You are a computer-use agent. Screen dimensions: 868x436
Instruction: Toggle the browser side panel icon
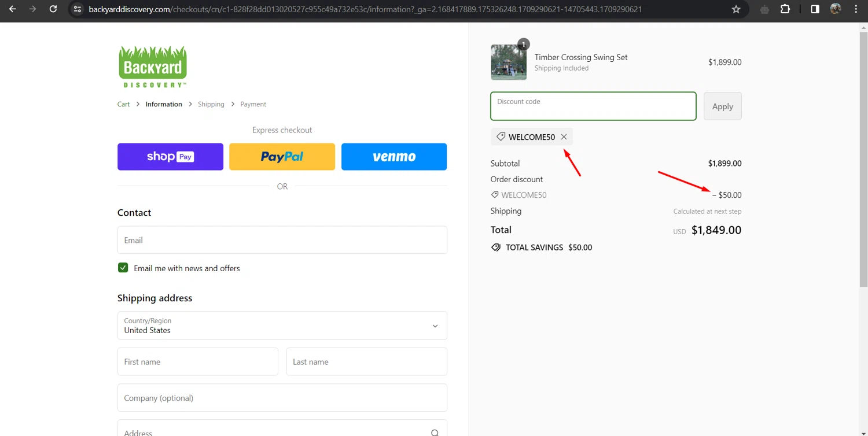[x=815, y=9]
